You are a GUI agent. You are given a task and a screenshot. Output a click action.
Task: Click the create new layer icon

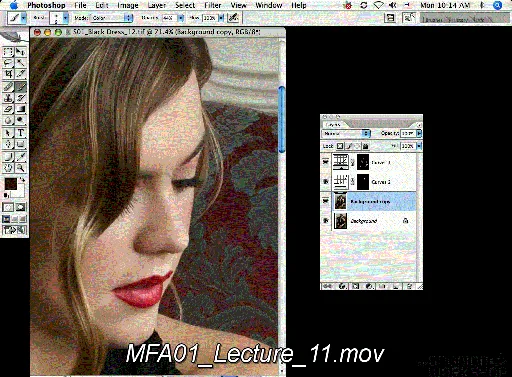[x=396, y=286]
